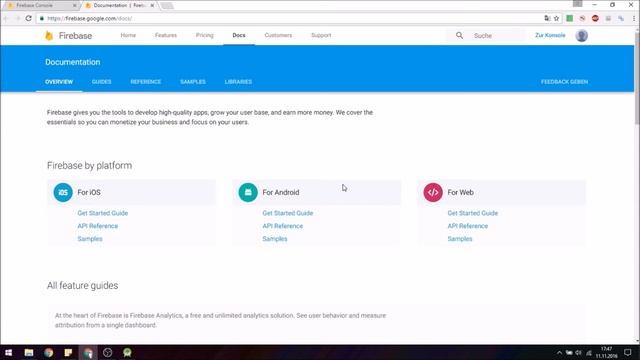Viewport: 640px width, 360px height.
Task: Switch to the Guides documentation tab
Action: tap(102, 82)
